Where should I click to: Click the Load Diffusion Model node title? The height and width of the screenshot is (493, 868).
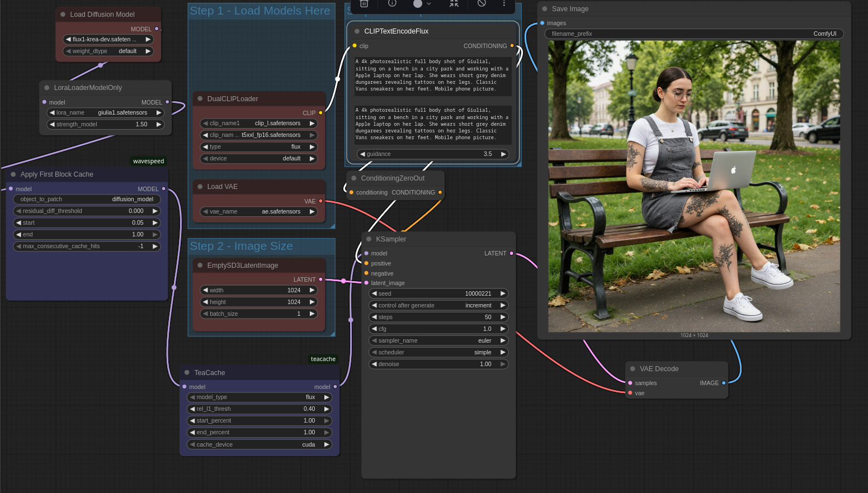pos(102,15)
